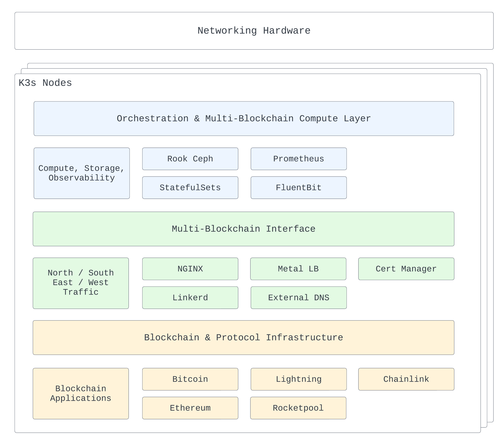Select the Chainlink box
This screenshot has width=504, height=447.
(406, 379)
